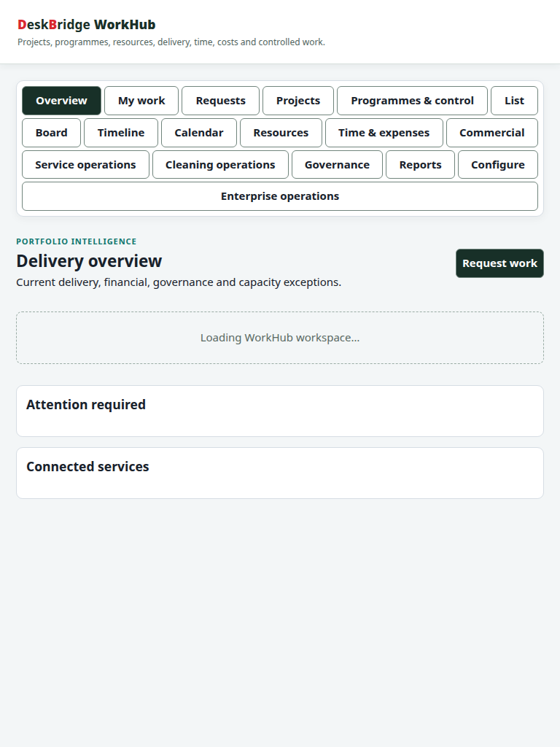Go to the Resources tab
The image size is (560, 747).
pyautogui.click(x=281, y=133)
